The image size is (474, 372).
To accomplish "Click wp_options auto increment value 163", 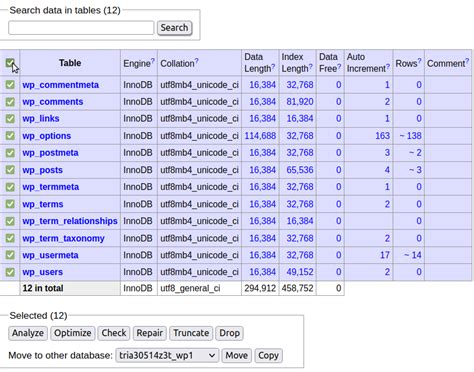I will (x=382, y=136).
